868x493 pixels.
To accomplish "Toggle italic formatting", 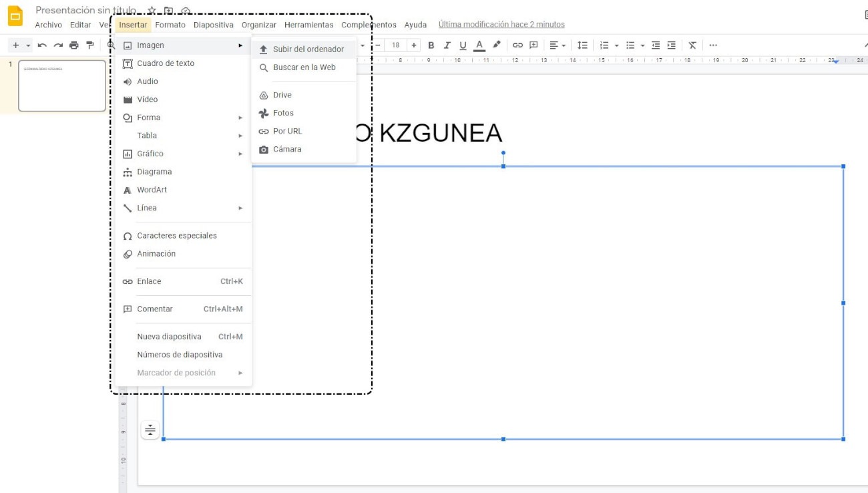I will click(x=447, y=45).
